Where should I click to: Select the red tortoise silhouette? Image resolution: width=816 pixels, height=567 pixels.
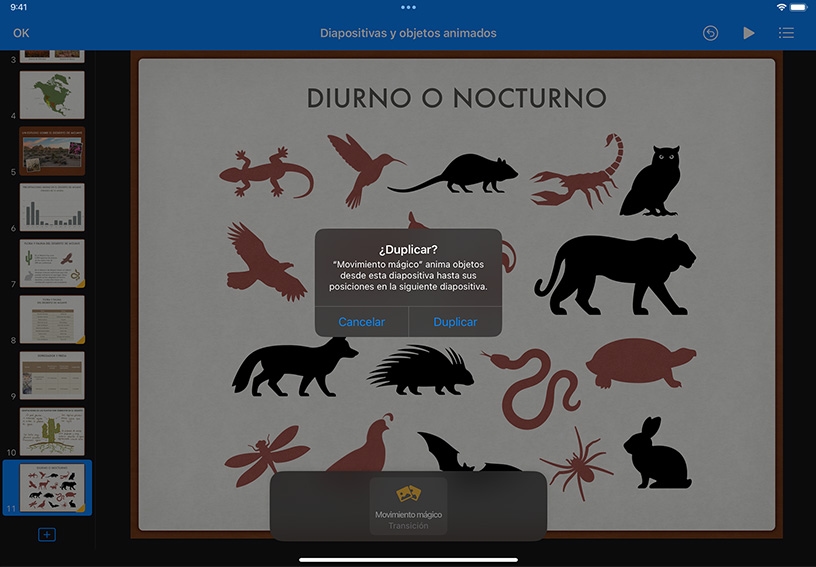pos(641,363)
